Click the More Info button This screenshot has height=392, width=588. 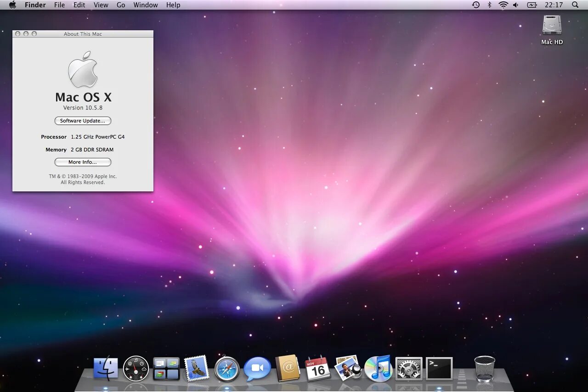coord(83,162)
